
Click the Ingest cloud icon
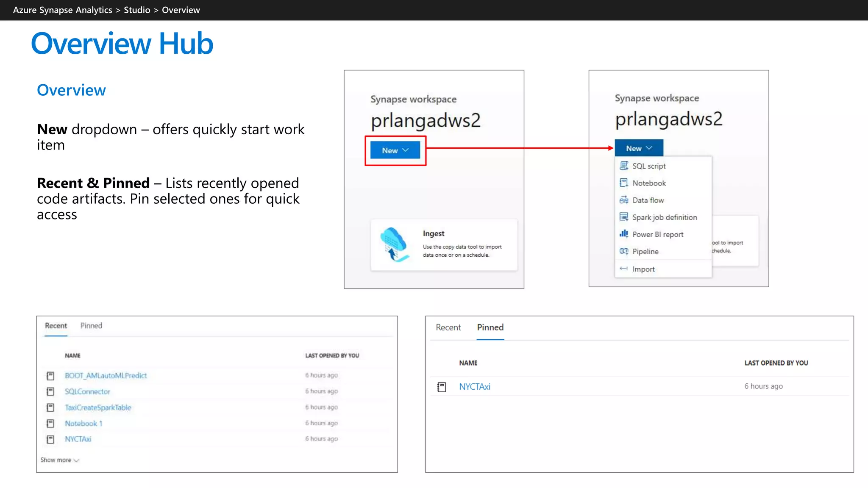coord(394,244)
